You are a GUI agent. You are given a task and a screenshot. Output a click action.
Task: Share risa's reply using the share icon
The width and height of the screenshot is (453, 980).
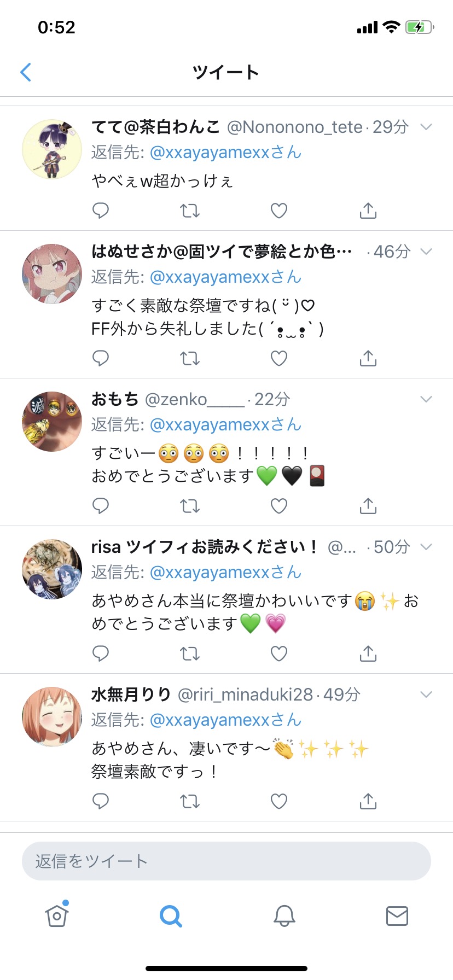tap(368, 654)
